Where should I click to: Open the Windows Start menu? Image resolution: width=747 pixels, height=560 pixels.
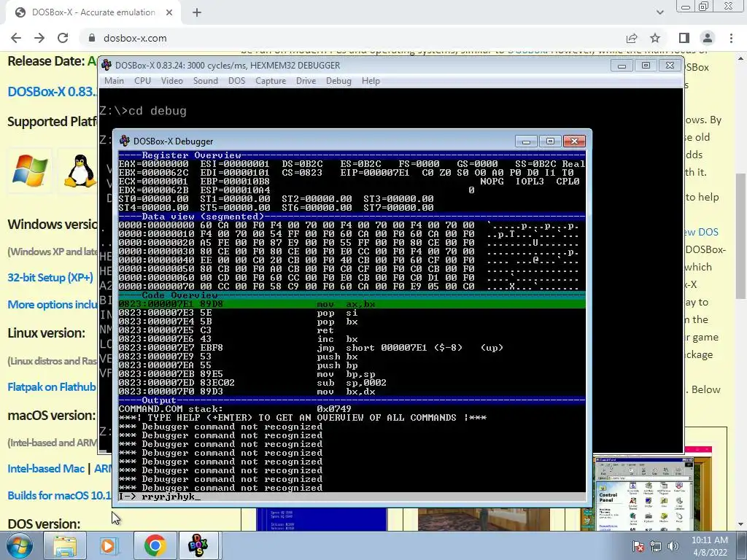click(x=20, y=545)
